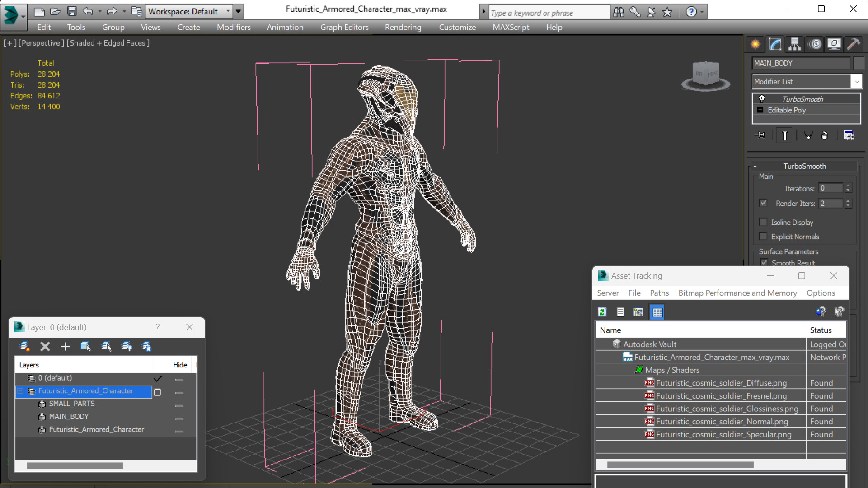This screenshot has width=868, height=488.
Task: Click the New Scene icon
Action: tap(39, 11)
